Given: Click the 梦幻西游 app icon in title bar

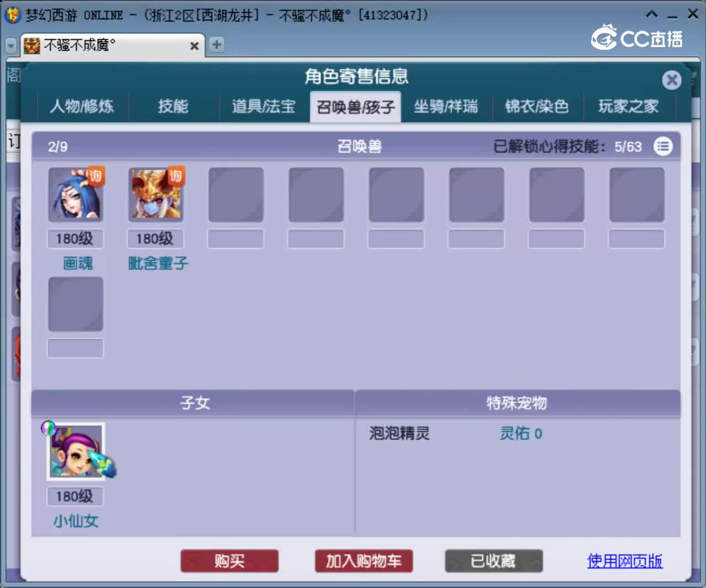Looking at the screenshot, I should (12, 15).
